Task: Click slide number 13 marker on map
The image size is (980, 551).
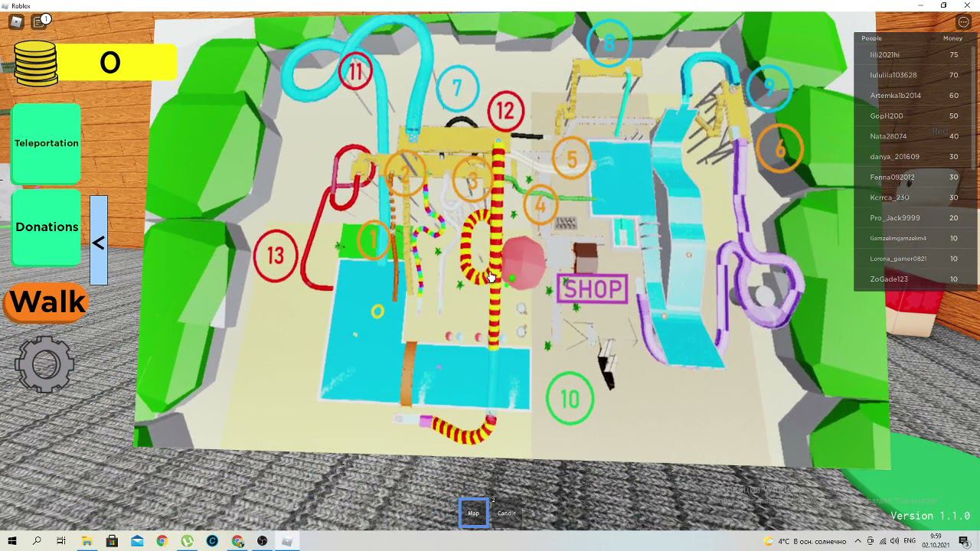Action: tap(276, 256)
